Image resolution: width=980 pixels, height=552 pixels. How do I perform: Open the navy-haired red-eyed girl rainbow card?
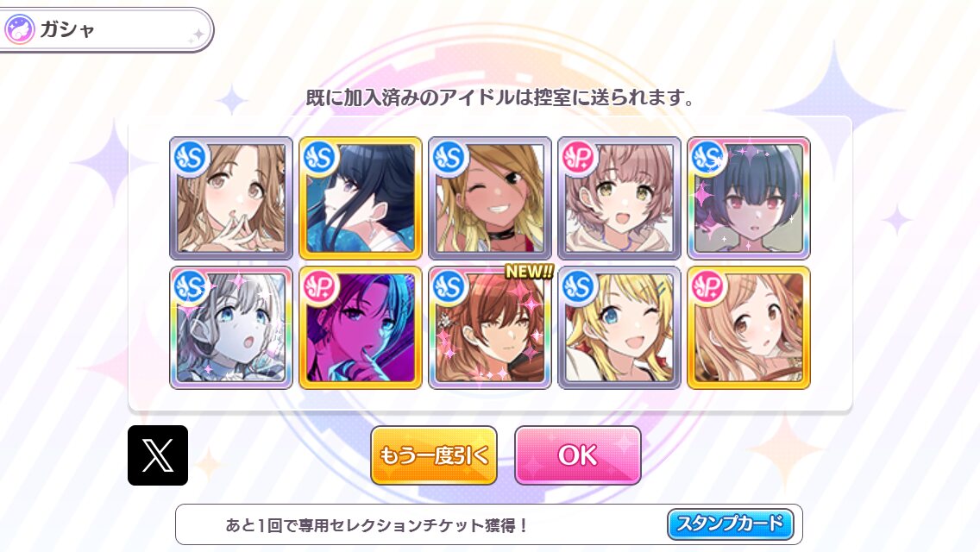tap(749, 198)
